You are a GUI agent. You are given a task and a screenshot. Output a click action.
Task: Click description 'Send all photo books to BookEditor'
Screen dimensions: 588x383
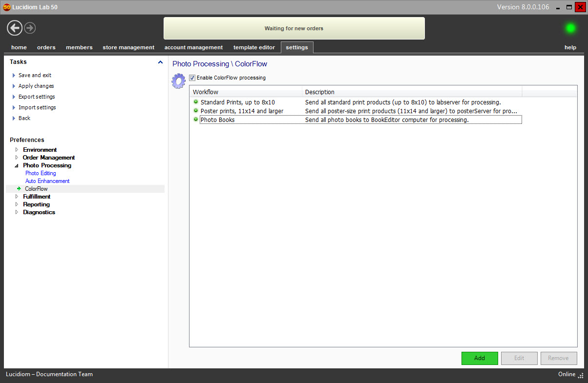387,120
